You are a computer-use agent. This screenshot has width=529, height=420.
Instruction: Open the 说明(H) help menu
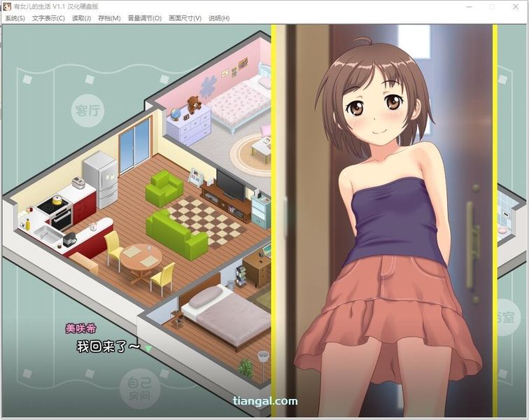pos(219,18)
